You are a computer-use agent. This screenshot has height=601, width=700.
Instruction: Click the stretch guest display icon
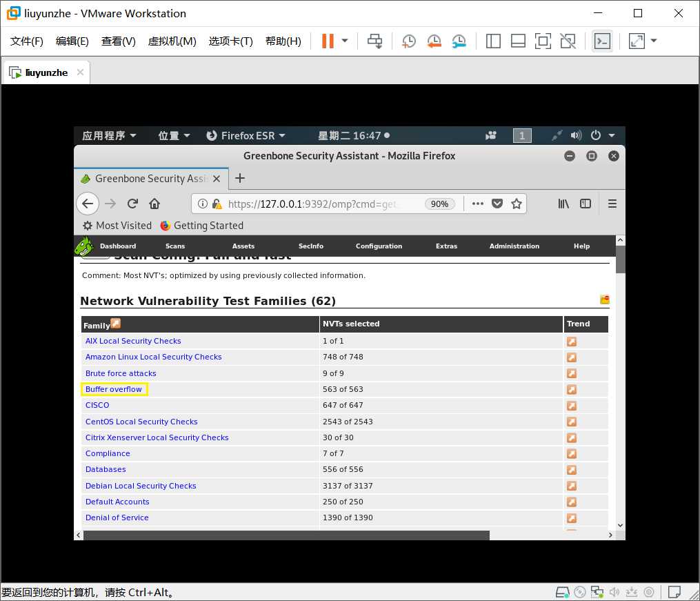(637, 41)
